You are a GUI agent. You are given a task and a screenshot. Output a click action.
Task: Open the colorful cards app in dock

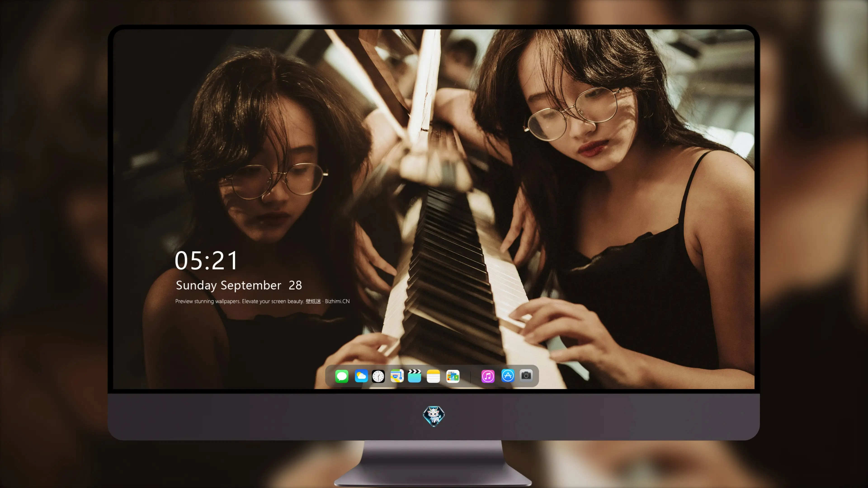[x=453, y=376]
